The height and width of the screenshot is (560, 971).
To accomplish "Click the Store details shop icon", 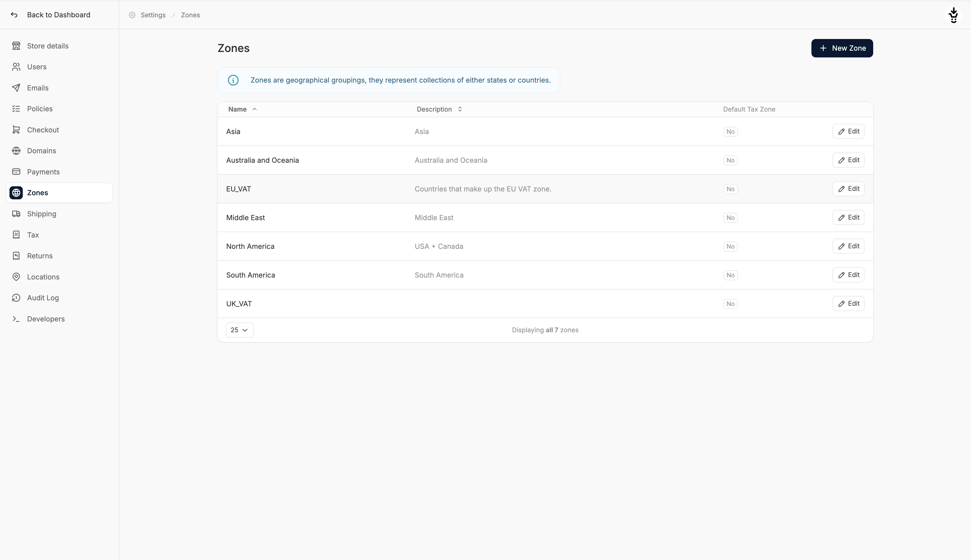I will tap(16, 46).
